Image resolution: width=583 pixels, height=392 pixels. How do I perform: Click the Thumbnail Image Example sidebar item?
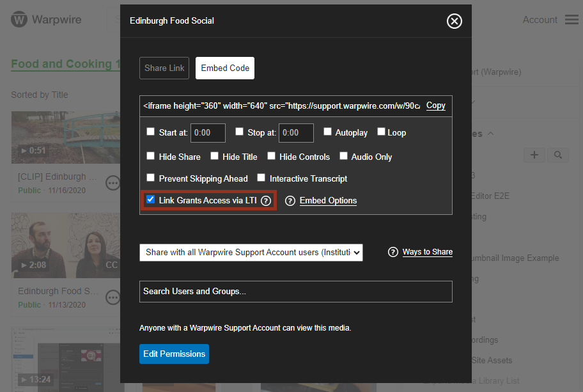(515, 258)
